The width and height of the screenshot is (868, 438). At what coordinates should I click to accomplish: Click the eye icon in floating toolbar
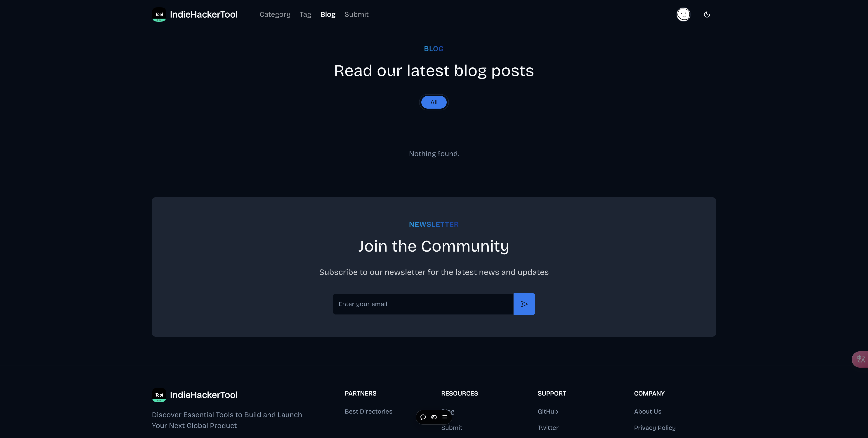point(434,417)
